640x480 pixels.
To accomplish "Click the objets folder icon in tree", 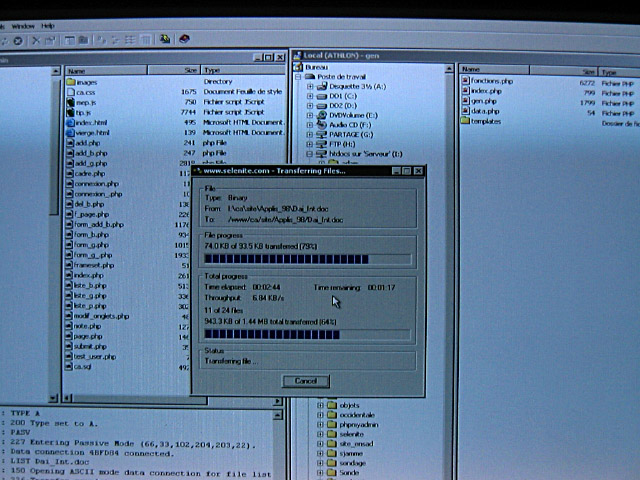I will pyautogui.click(x=332, y=405).
